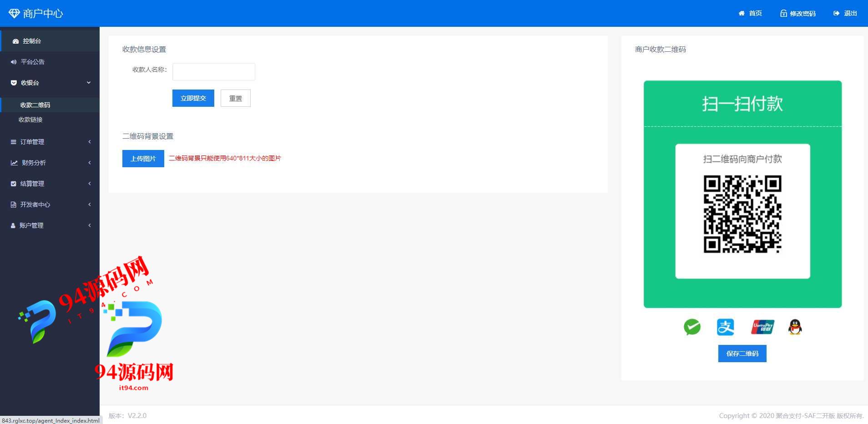Click the WeChat Pay icon
Screen dimensions: 868x424
692,327
